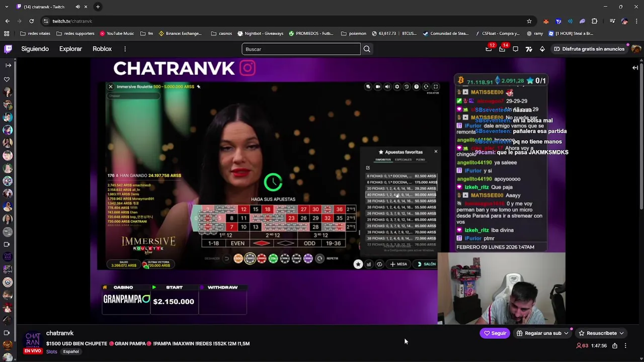Screen dimensions: 644x362
Task: Reload the Twitch page
Action: pos(31,21)
